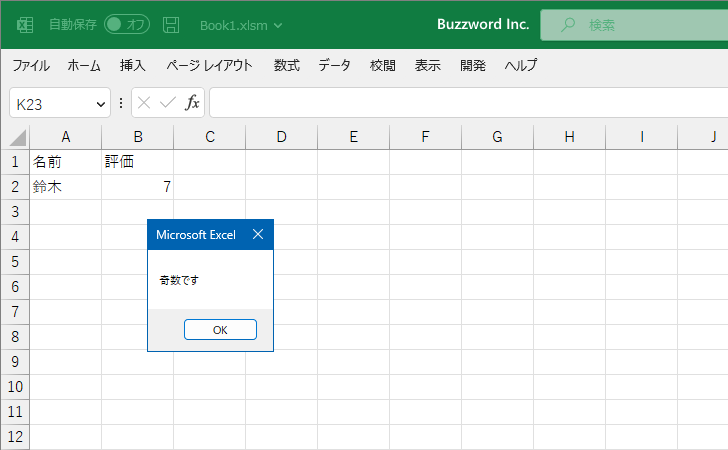Open the 開発 tab

click(x=473, y=65)
